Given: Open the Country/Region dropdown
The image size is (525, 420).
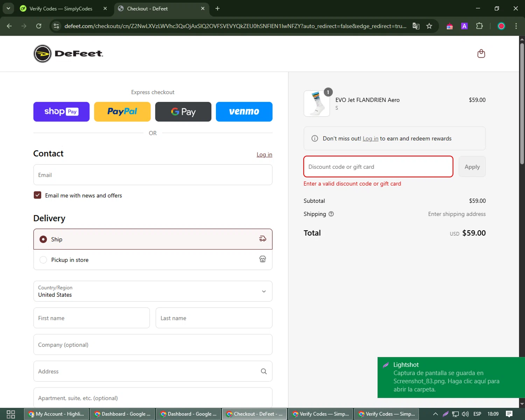Looking at the screenshot, I should tap(153, 291).
